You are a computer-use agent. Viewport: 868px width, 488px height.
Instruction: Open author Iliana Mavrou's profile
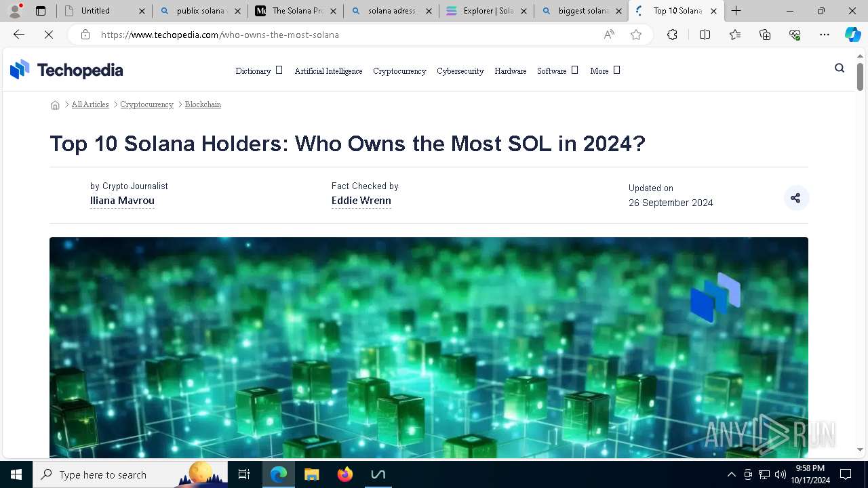(x=122, y=201)
